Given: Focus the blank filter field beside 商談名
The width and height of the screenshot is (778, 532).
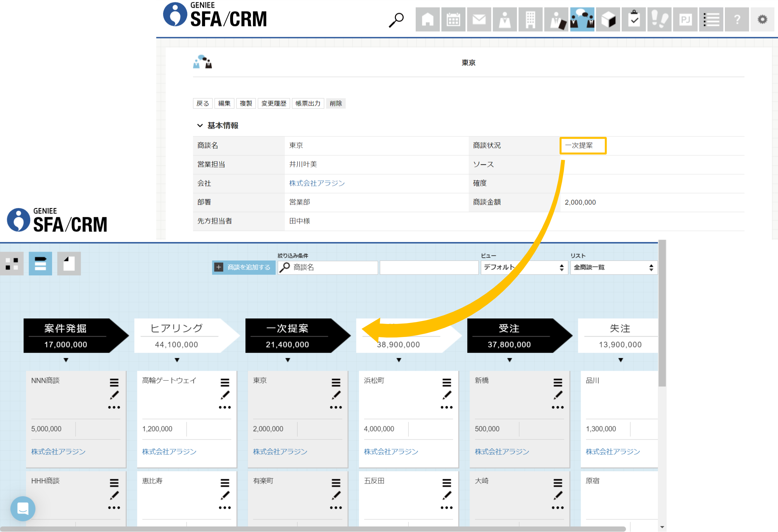Looking at the screenshot, I should [x=429, y=268].
